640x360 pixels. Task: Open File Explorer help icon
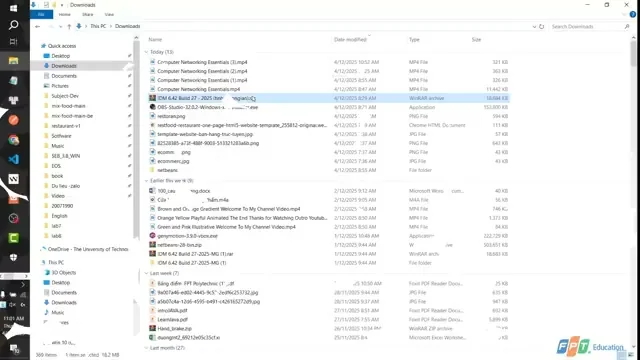(633, 14)
